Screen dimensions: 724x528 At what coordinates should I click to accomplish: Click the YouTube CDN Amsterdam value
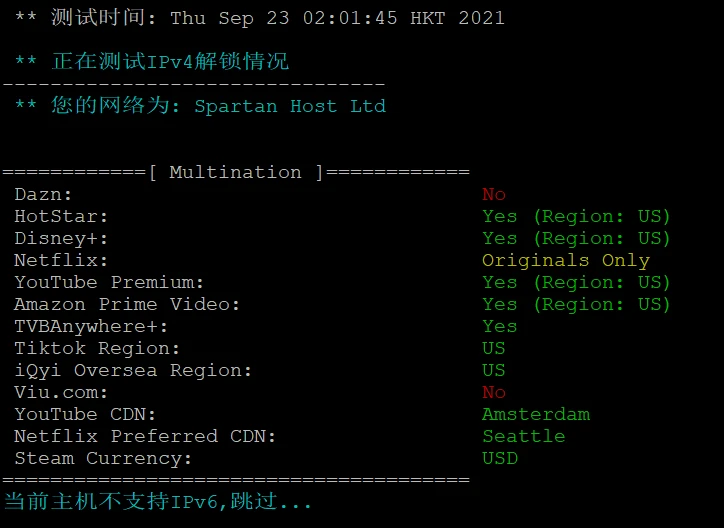pos(536,414)
